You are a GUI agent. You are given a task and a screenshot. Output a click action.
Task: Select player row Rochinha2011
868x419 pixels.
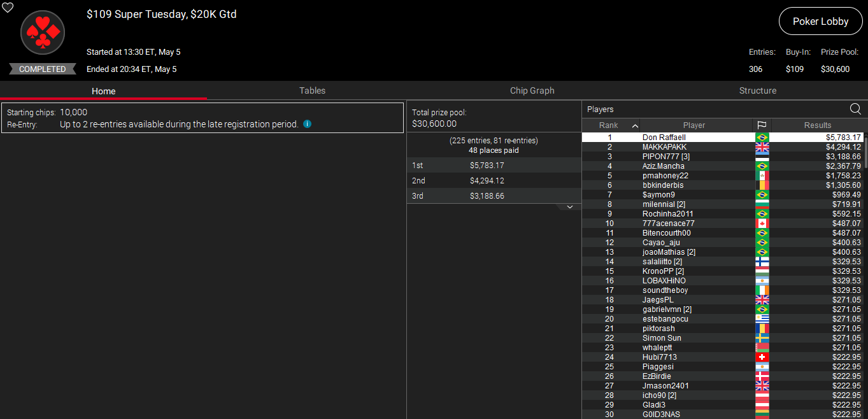point(723,214)
